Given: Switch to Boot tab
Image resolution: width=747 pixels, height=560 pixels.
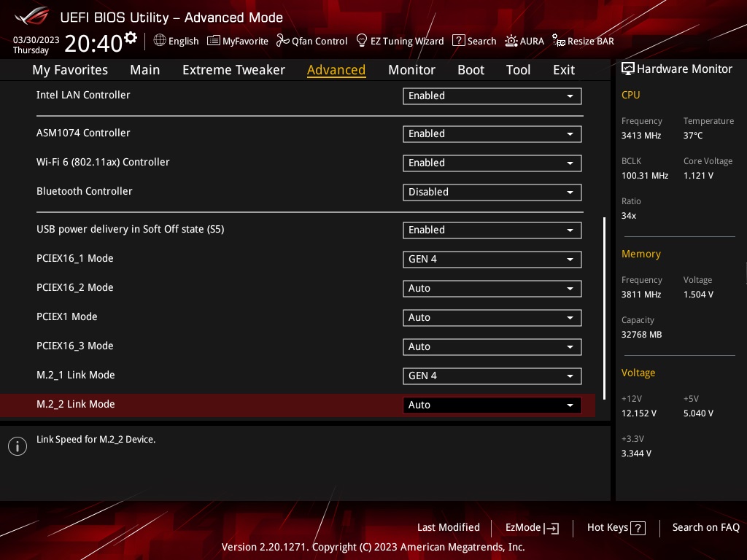Looking at the screenshot, I should pos(471,70).
